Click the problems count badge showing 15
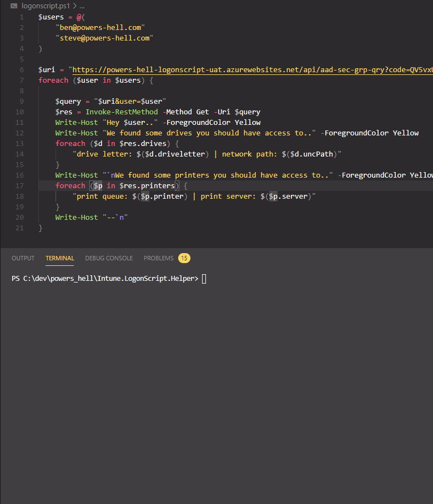Viewport: 433px width, 504px height. click(x=184, y=258)
